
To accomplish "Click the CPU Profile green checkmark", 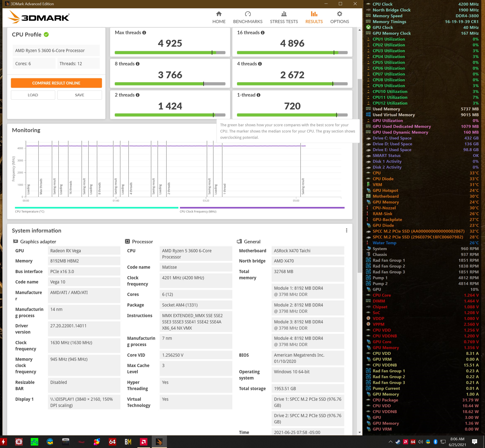I will (x=46, y=35).
